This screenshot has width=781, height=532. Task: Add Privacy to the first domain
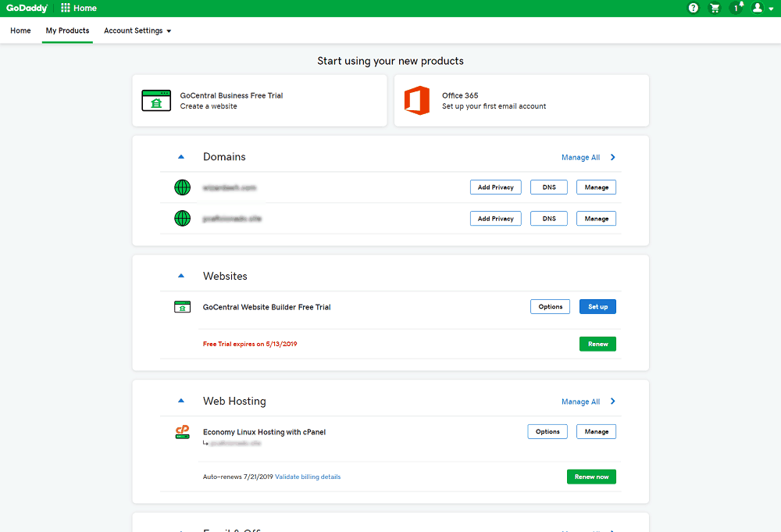pyautogui.click(x=496, y=187)
